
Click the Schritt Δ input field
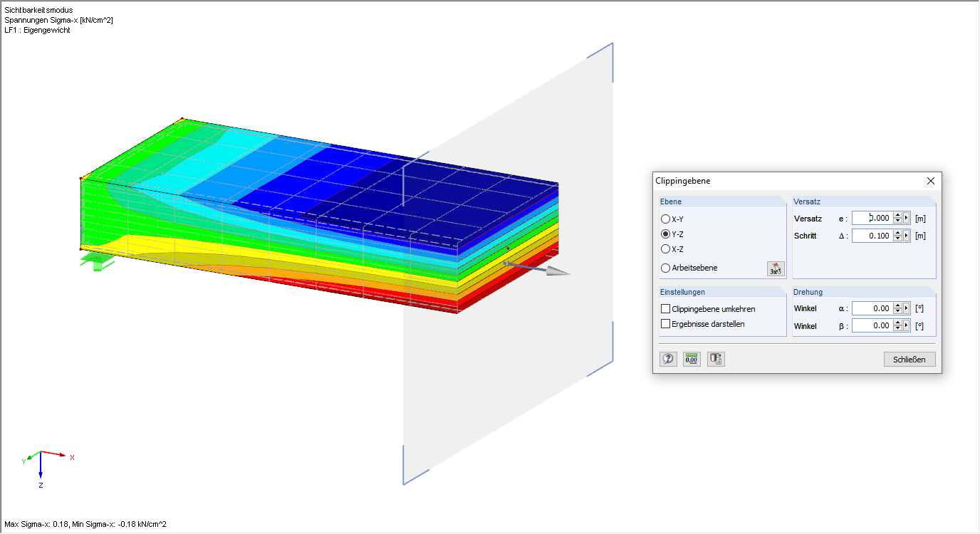(x=872, y=236)
